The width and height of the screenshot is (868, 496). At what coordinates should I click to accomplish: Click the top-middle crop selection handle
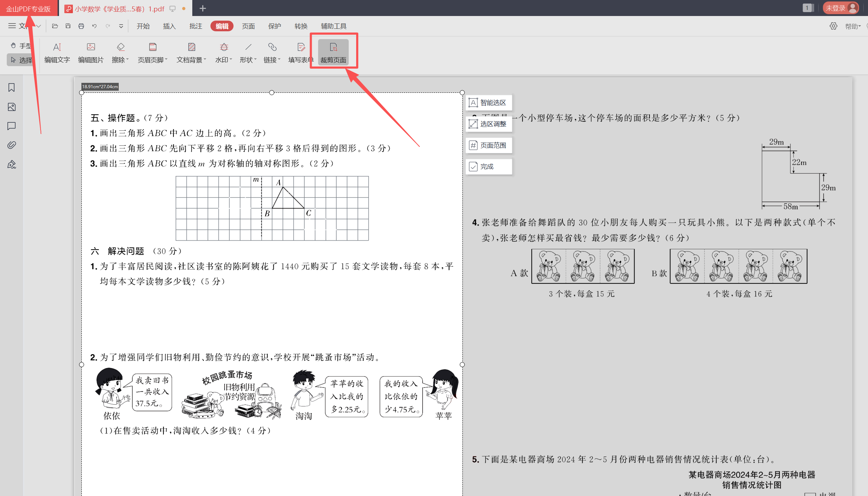[272, 92]
